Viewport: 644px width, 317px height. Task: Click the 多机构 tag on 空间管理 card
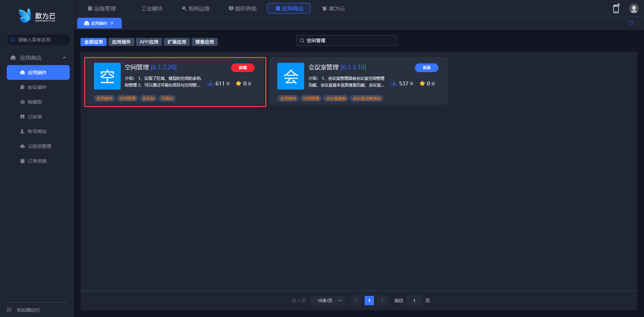pos(148,99)
